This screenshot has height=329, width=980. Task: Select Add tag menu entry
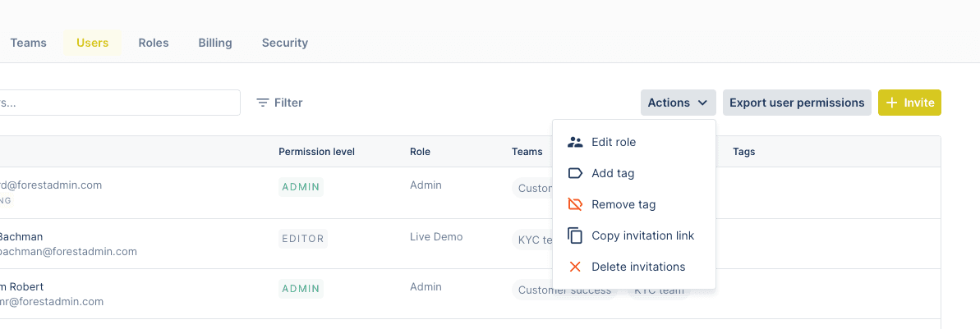(x=634, y=173)
